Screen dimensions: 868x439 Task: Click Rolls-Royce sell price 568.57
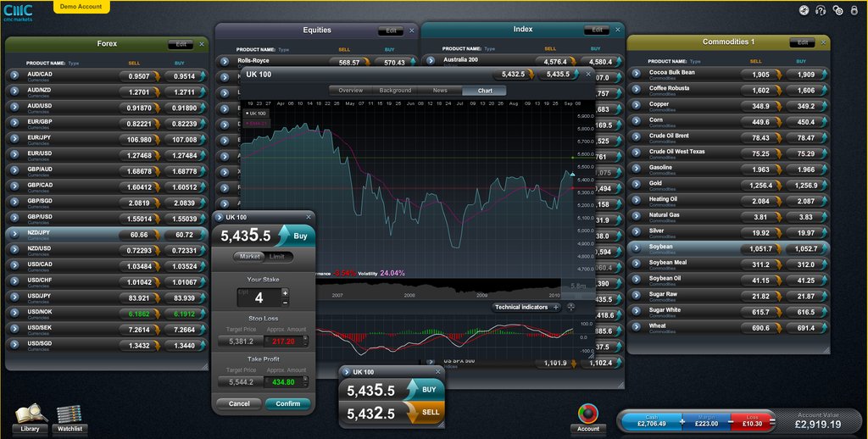[x=349, y=63]
